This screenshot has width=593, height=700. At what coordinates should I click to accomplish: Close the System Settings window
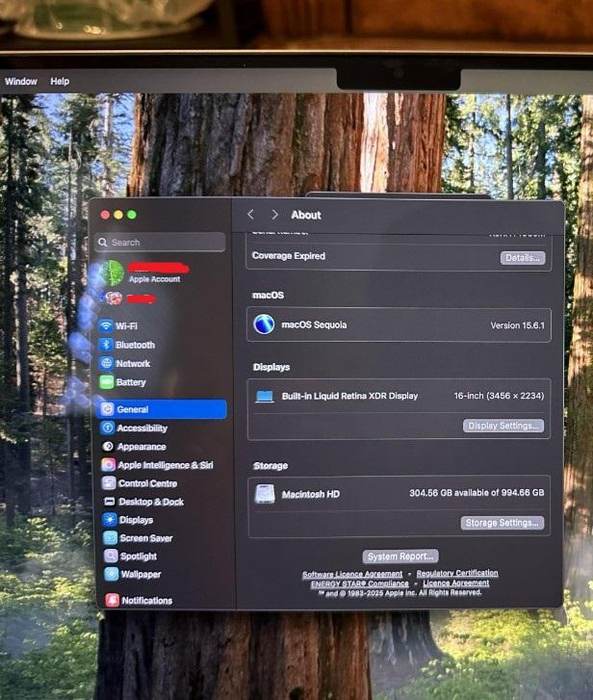point(105,215)
